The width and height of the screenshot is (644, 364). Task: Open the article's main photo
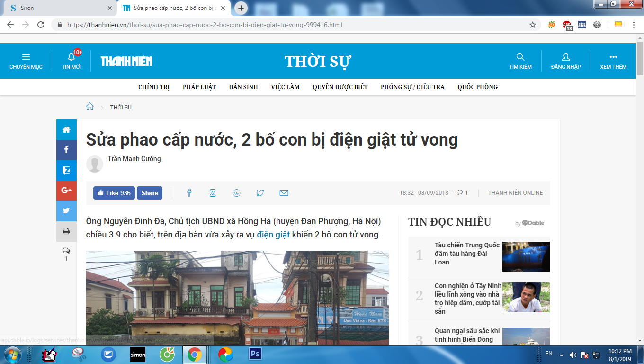click(237, 298)
